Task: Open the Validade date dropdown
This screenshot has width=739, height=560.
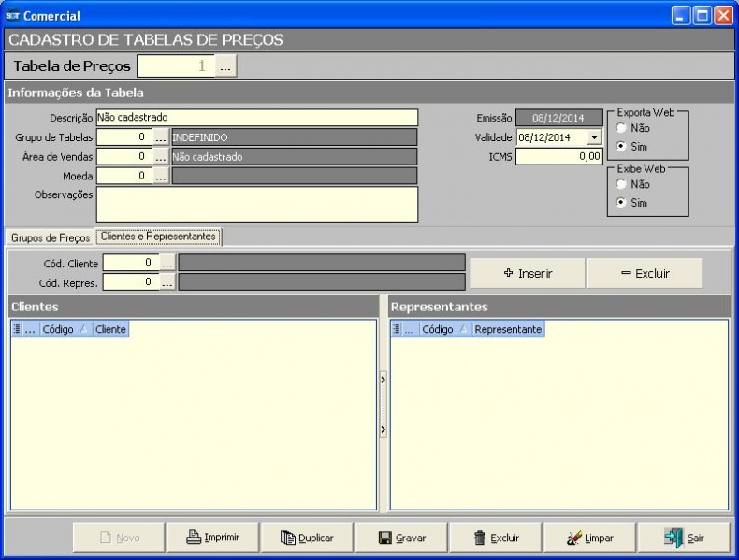Action: point(594,137)
